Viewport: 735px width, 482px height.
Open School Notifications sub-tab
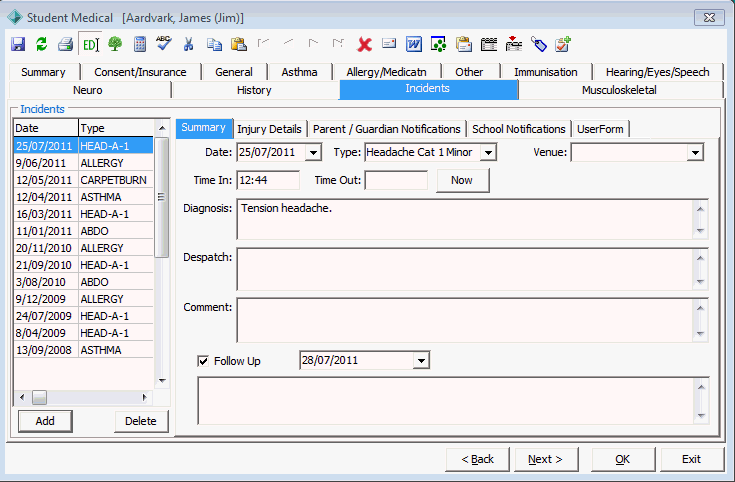tap(519, 129)
